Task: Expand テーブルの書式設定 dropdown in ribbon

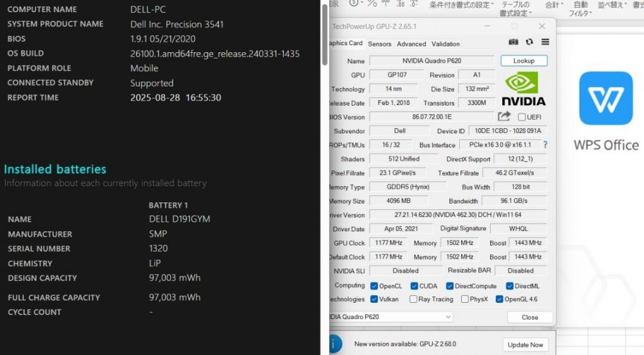Action: (515, 8)
